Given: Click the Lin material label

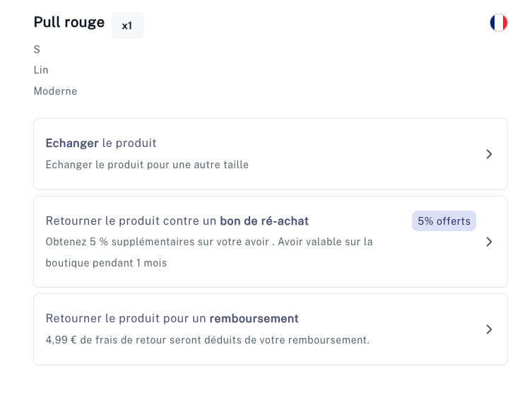Looking at the screenshot, I should [x=41, y=70].
